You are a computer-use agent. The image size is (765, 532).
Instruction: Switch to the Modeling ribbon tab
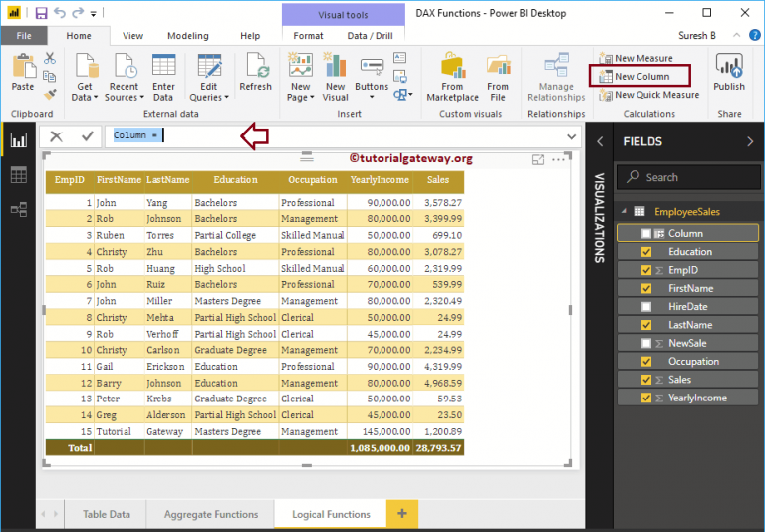pos(188,36)
